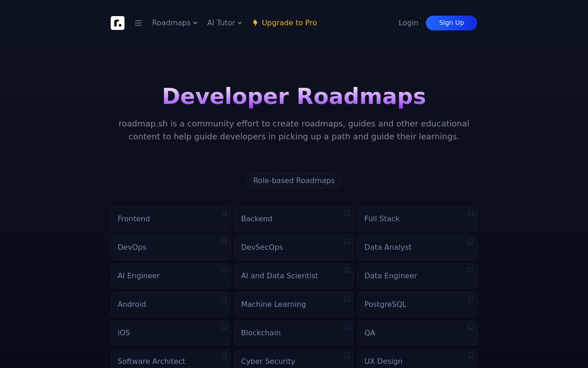Toggle the bookmark on UX Design roadmap
The width and height of the screenshot is (588, 368).
471,356
